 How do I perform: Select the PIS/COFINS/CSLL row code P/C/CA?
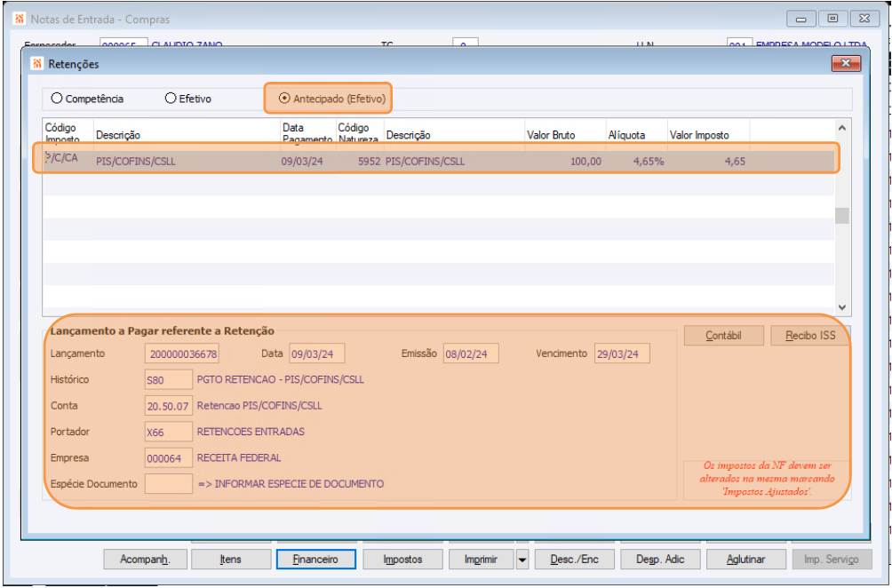coord(62,158)
